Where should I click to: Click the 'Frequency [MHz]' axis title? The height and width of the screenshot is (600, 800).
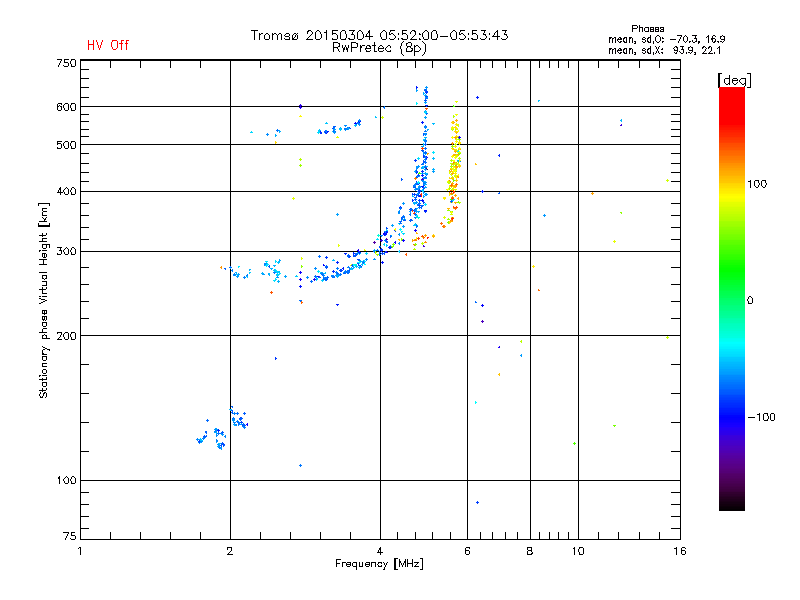point(379,564)
